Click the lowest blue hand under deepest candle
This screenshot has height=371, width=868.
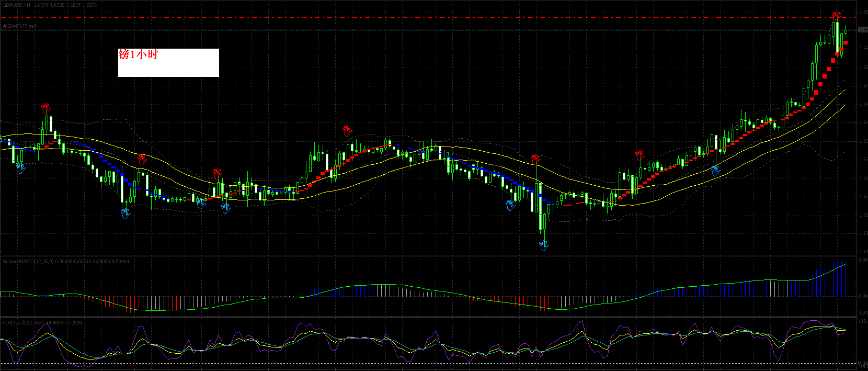pyautogui.click(x=544, y=245)
